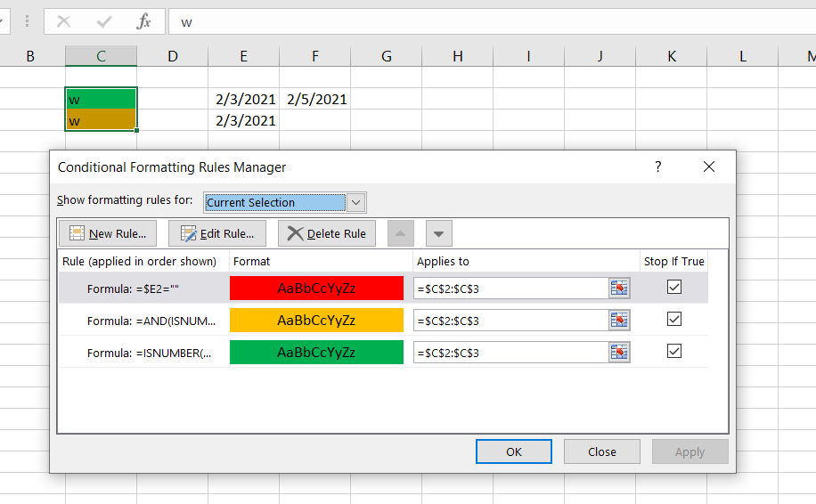Select column G header
Image resolution: width=816 pixels, height=504 pixels.
point(386,55)
